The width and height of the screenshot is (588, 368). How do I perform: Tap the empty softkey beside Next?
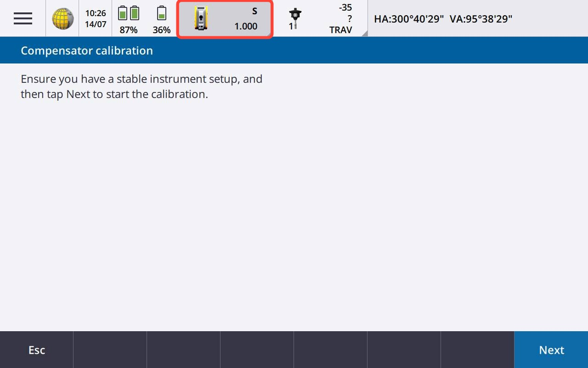tap(478, 350)
